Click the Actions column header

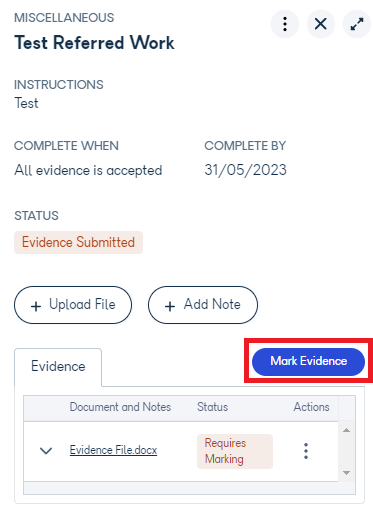(x=311, y=407)
